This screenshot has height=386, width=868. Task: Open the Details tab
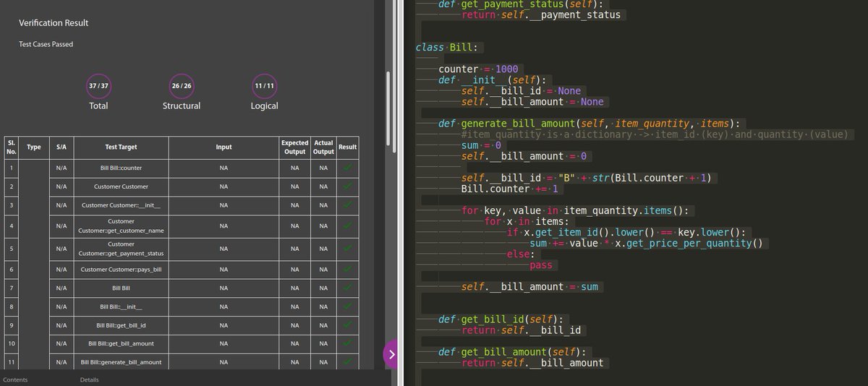tap(90, 379)
